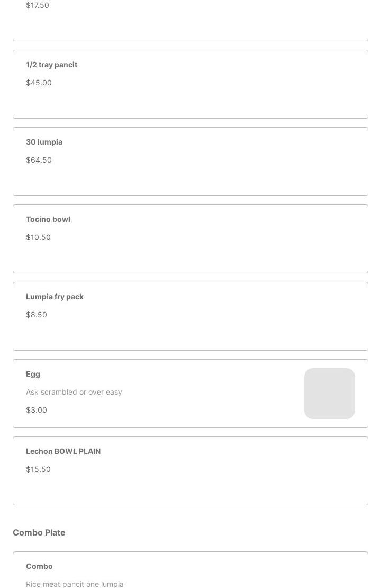Viewport: 381px width, 588px height.
Task: Click the $17.50 item card at top
Action: coord(190,20)
